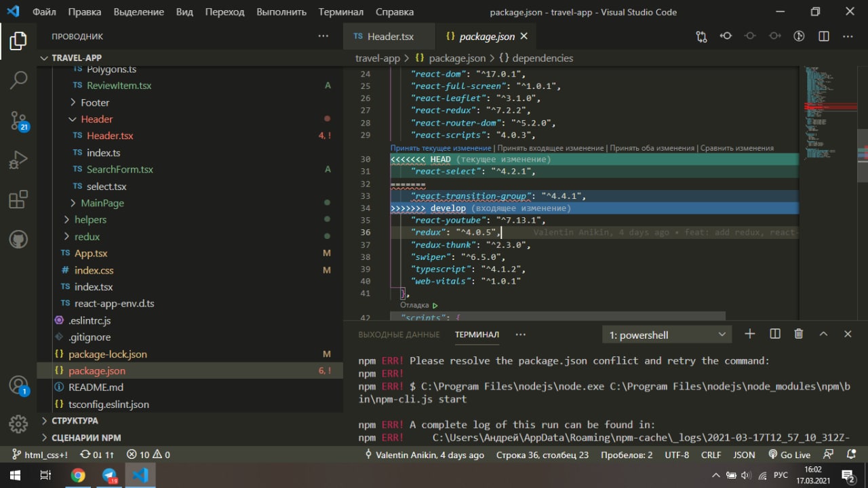Open the Файл menu

tap(44, 12)
